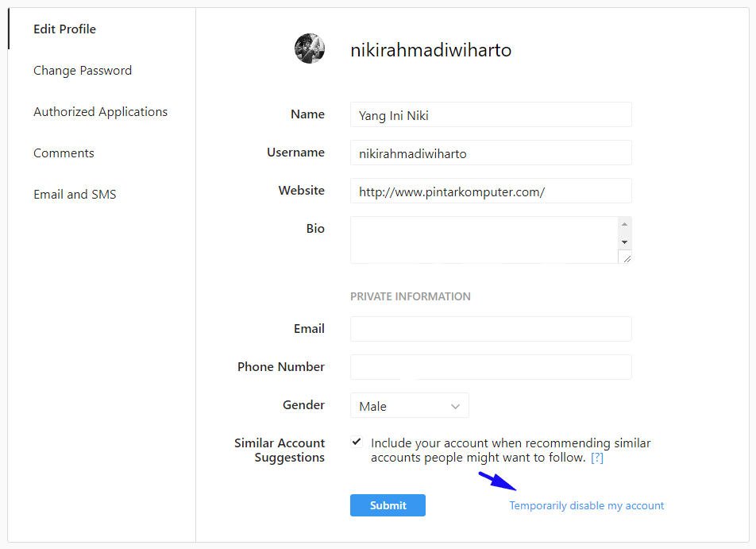Image resolution: width=756 pixels, height=549 pixels.
Task: Open Authorized Applications page
Action: [x=100, y=112]
